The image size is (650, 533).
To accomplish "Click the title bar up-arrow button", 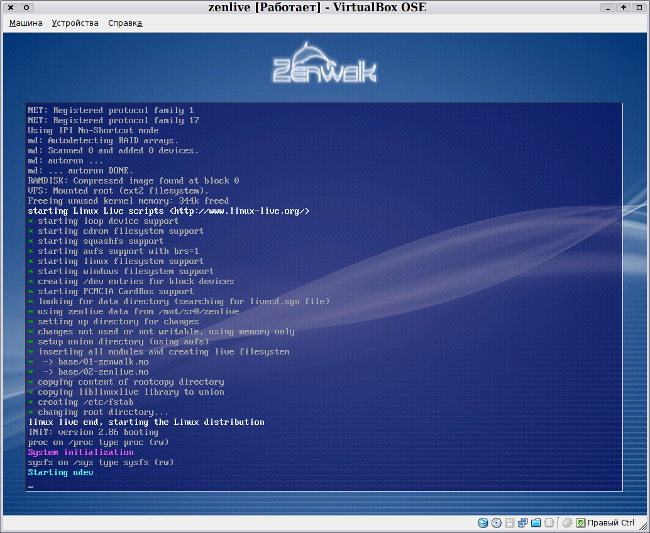I will (x=623, y=7).
